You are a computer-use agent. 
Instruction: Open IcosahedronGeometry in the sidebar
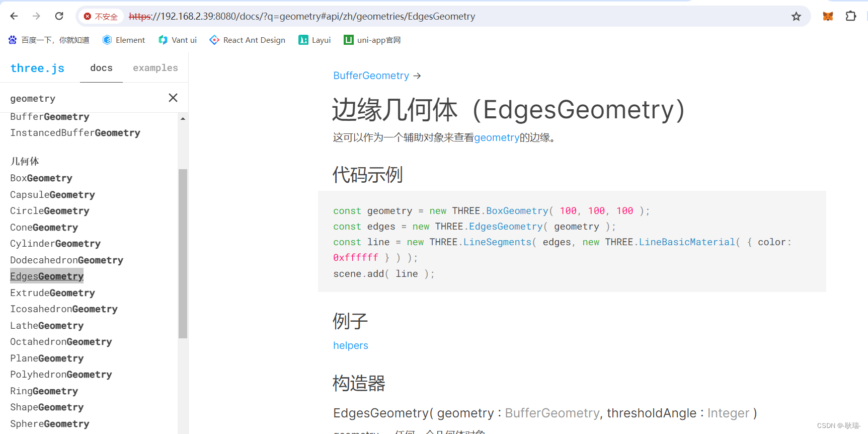pos(64,309)
